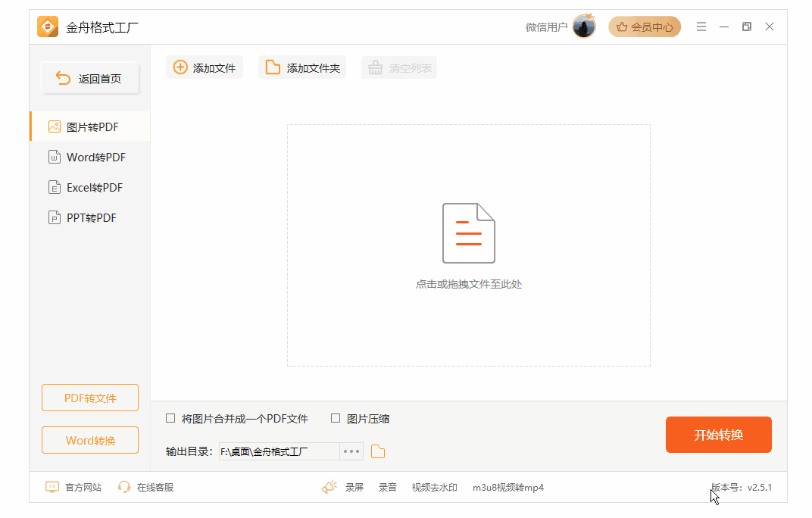Screen dimensions: 812x518
Task: Open the hamburger menu in title bar
Action: coord(701,27)
